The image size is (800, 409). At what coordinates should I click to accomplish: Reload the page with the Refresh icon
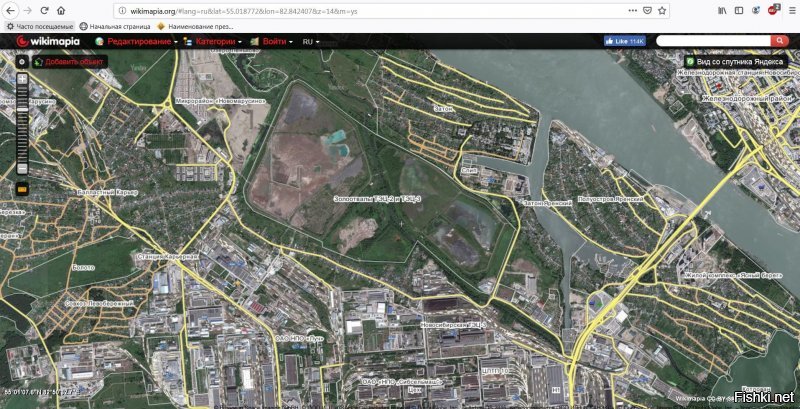[x=44, y=10]
